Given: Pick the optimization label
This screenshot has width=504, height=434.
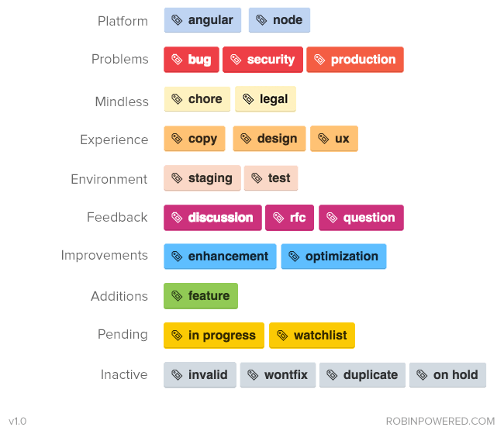Looking at the screenshot, I should 333,257.
